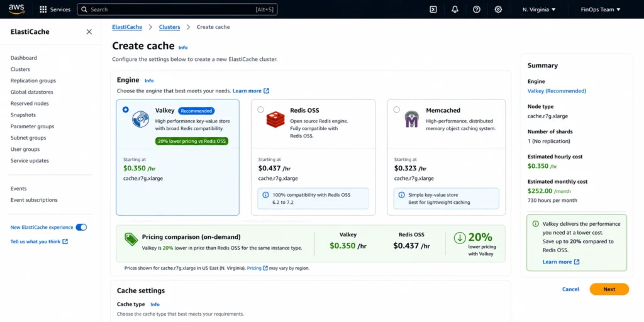Close the ElastiCache sidebar panel

click(89, 31)
